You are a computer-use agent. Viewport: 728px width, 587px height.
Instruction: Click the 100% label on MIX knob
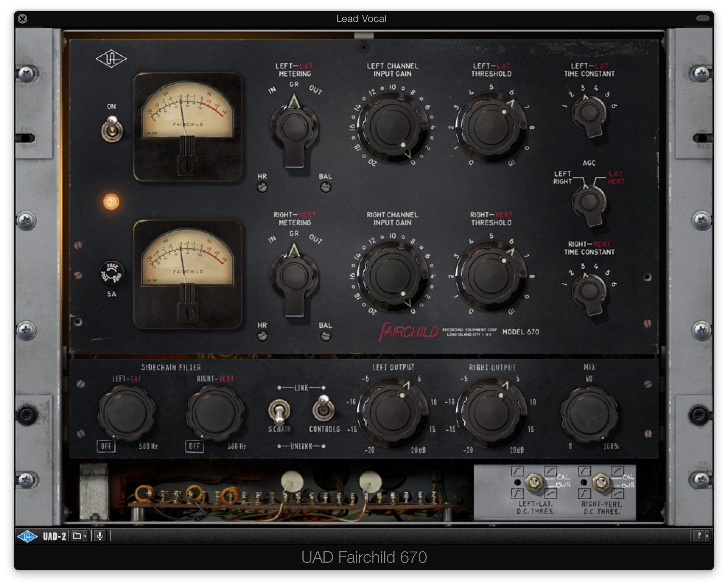(611, 446)
